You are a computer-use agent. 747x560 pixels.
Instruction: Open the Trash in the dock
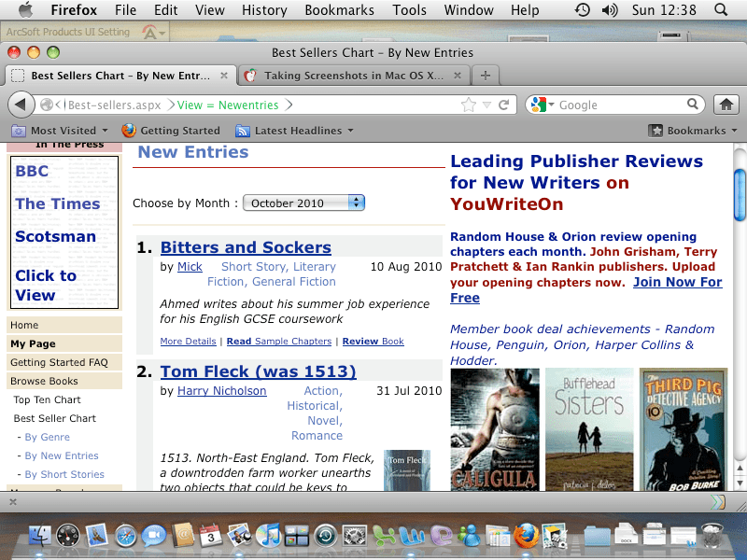tap(712, 535)
